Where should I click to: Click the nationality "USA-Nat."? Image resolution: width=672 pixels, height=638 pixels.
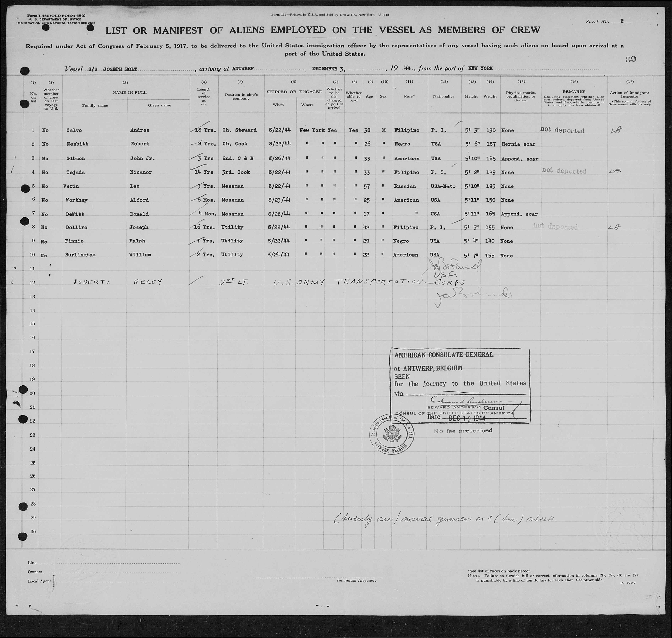click(443, 186)
